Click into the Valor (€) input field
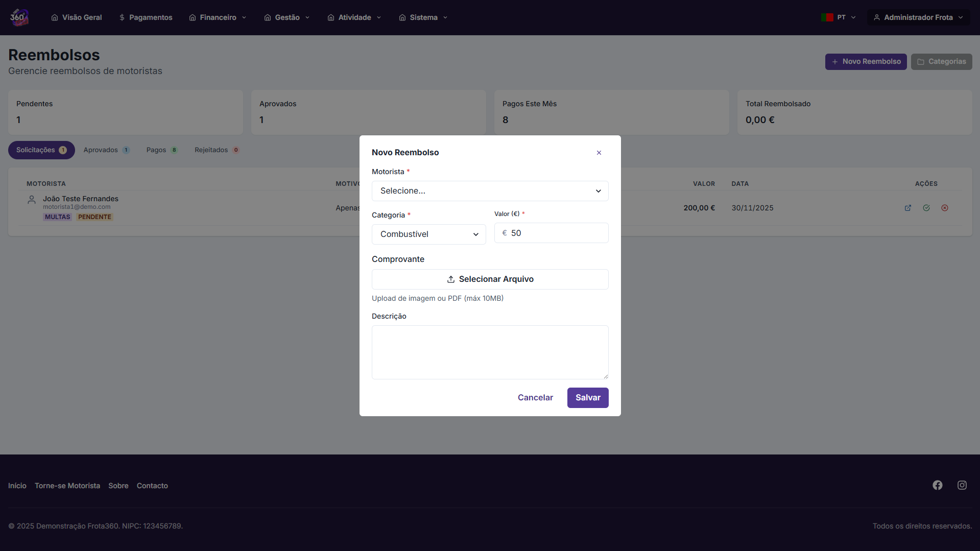 (x=556, y=233)
